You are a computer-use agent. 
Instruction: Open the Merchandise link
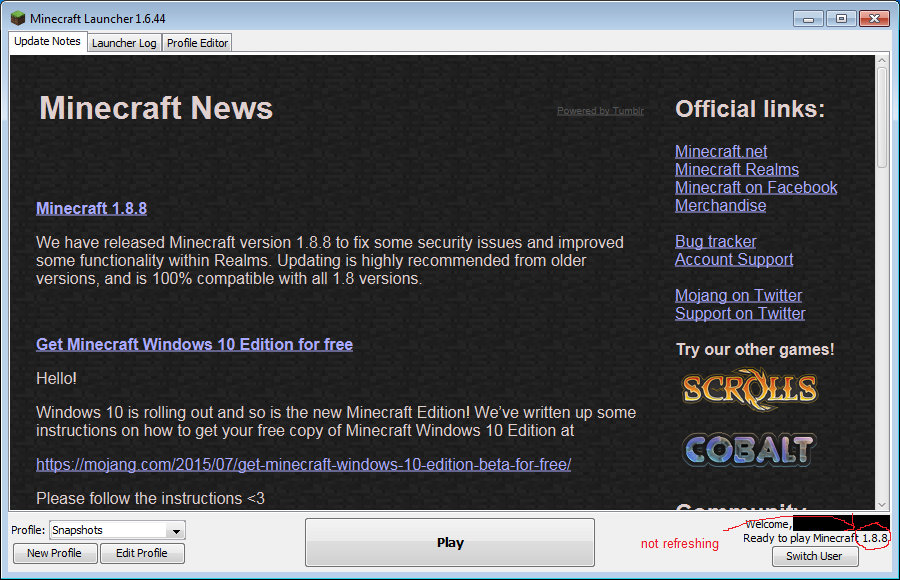pos(720,206)
